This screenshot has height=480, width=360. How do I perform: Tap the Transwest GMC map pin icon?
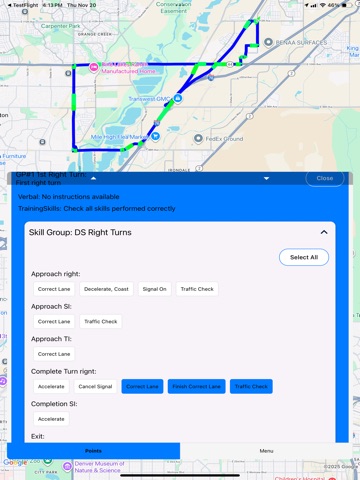[x=178, y=98]
